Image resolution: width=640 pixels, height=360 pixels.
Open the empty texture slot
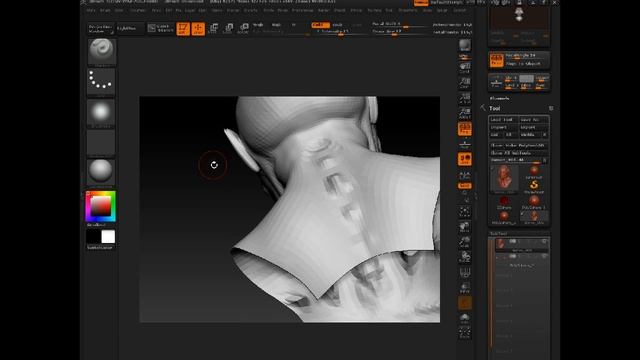pos(101,143)
